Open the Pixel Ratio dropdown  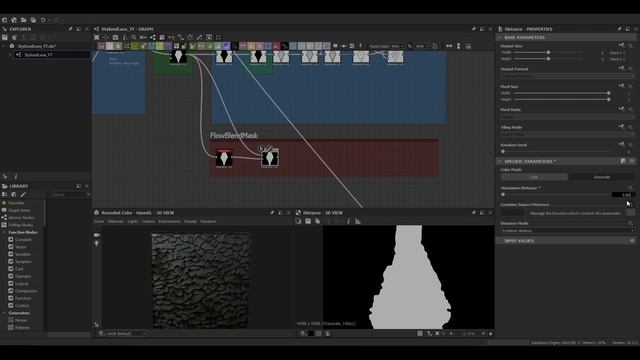[x=567, y=116]
